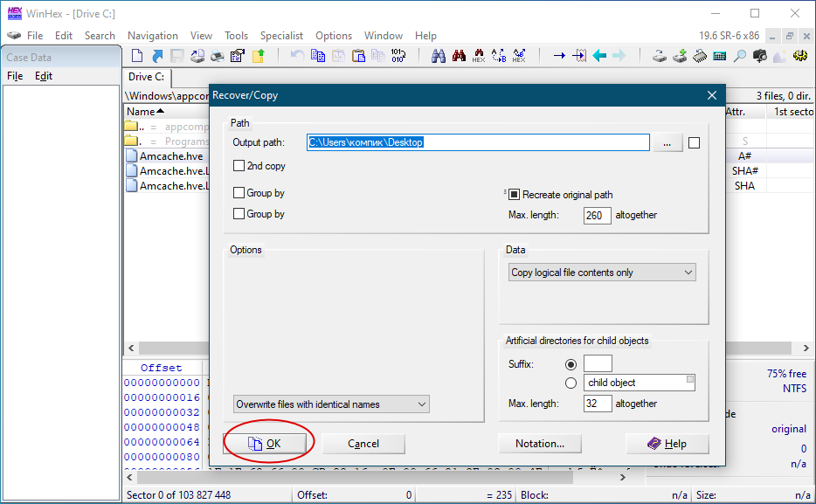
Task: Click the empty Suffix text field
Action: (598, 363)
